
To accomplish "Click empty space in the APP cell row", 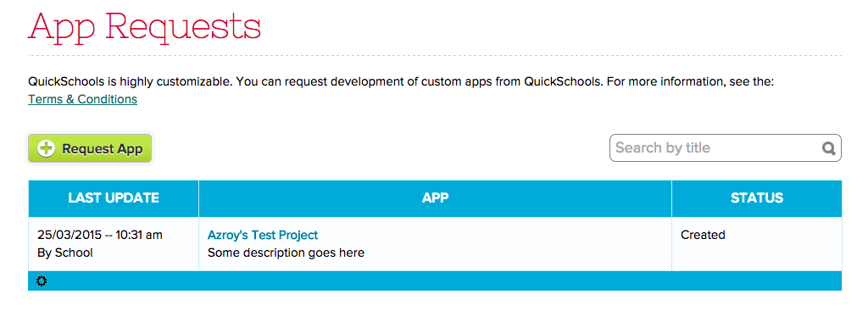I will [x=515, y=244].
